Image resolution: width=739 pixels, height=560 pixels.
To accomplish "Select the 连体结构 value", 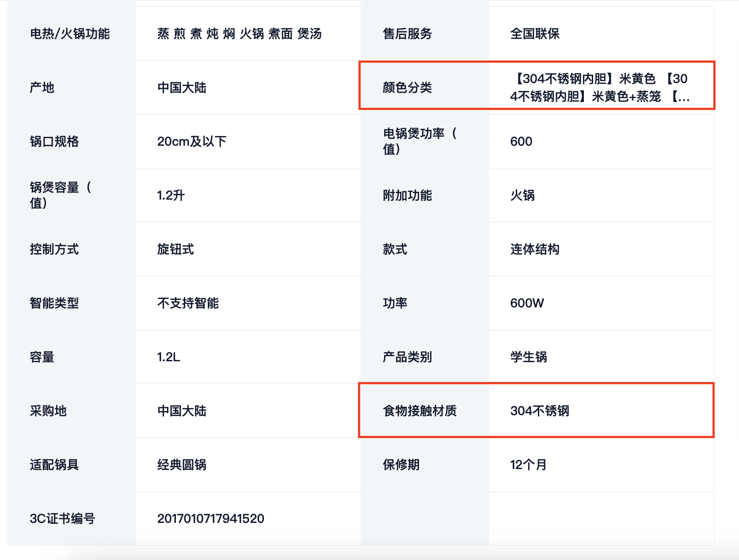I will [535, 249].
